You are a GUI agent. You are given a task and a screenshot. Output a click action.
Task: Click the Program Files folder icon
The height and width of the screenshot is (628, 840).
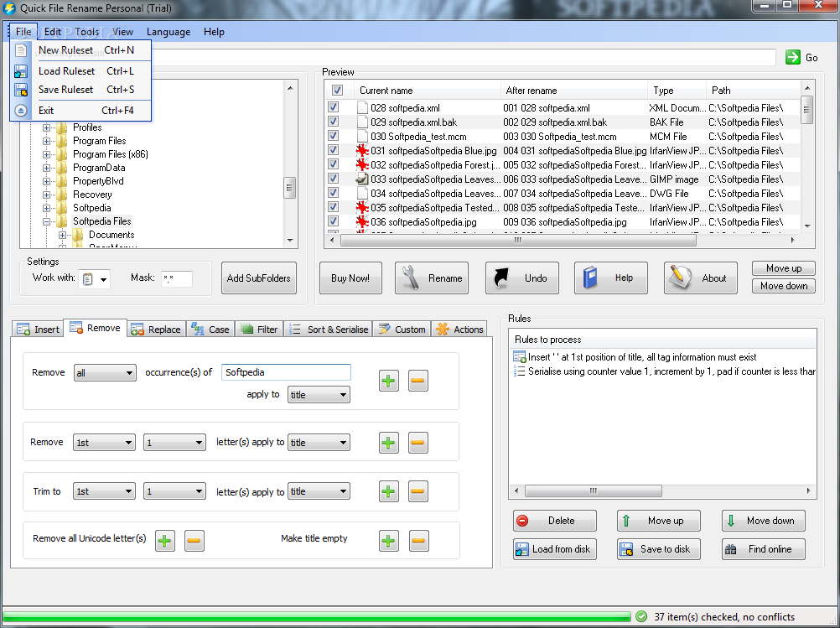point(63,141)
